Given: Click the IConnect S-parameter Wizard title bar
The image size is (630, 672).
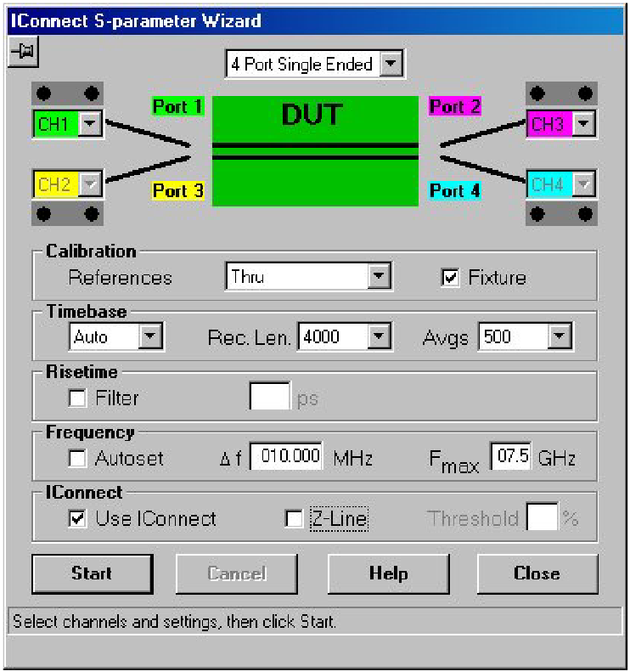Looking at the screenshot, I should 315,20.
